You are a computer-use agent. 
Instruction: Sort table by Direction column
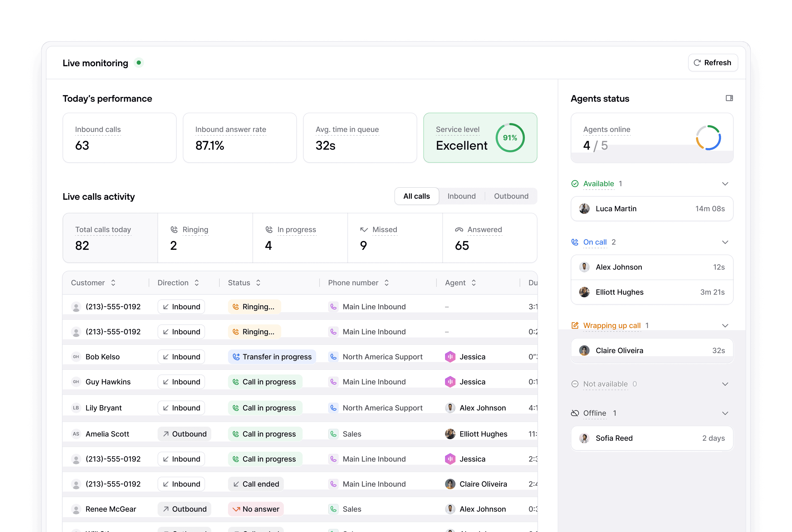(196, 283)
